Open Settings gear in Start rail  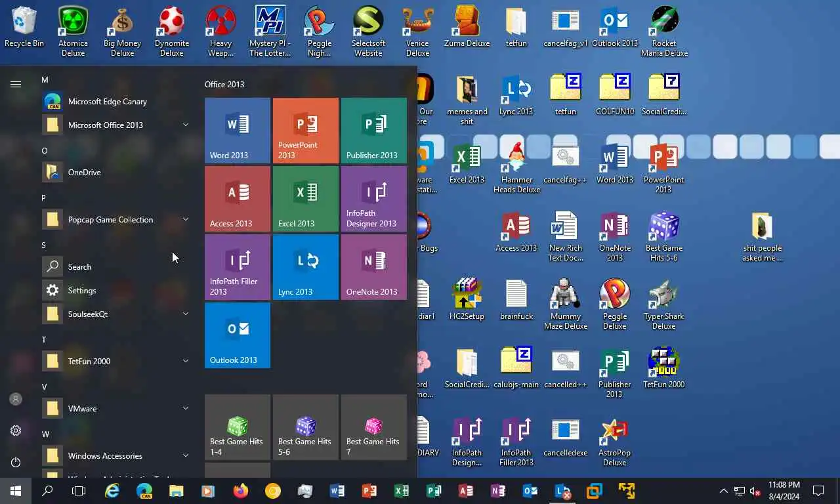[16, 430]
